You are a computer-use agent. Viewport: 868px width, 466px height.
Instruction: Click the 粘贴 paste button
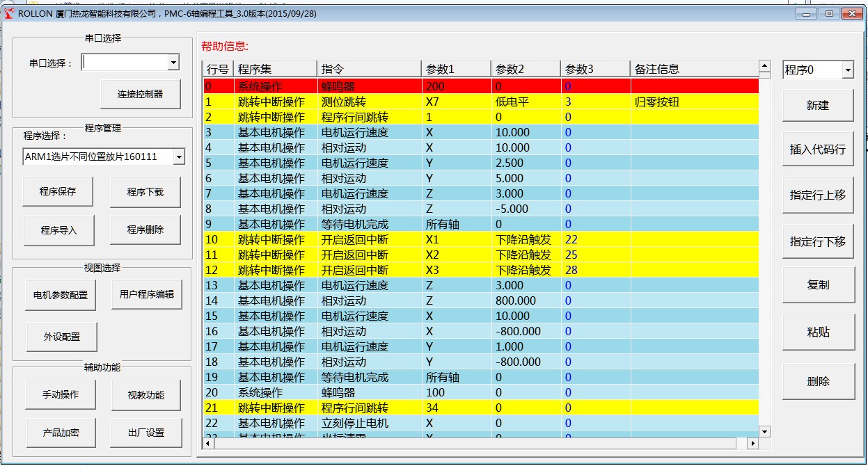(818, 332)
